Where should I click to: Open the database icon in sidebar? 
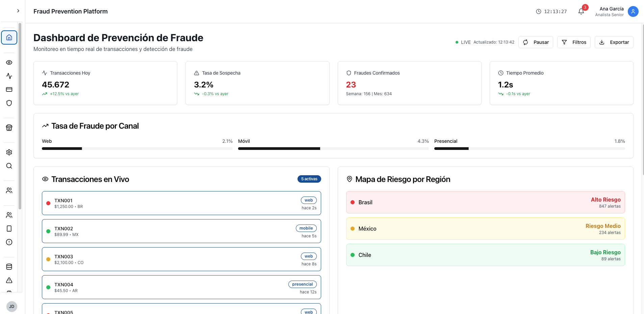click(9, 267)
